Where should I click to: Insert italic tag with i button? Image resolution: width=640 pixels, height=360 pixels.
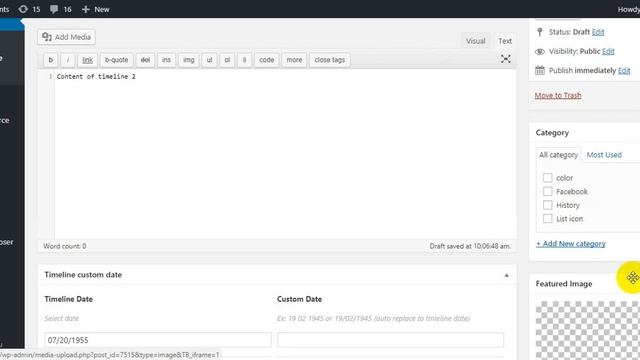(68, 60)
